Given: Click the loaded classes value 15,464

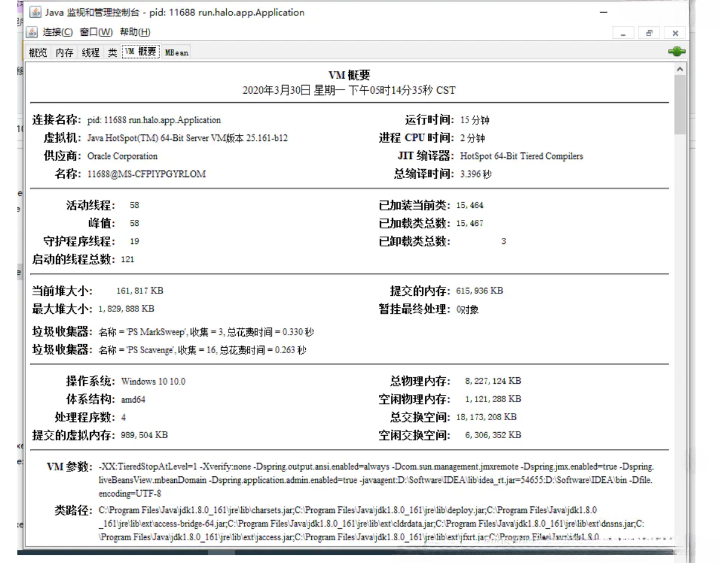Looking at the screenshot, I should (x=469, y=205).
